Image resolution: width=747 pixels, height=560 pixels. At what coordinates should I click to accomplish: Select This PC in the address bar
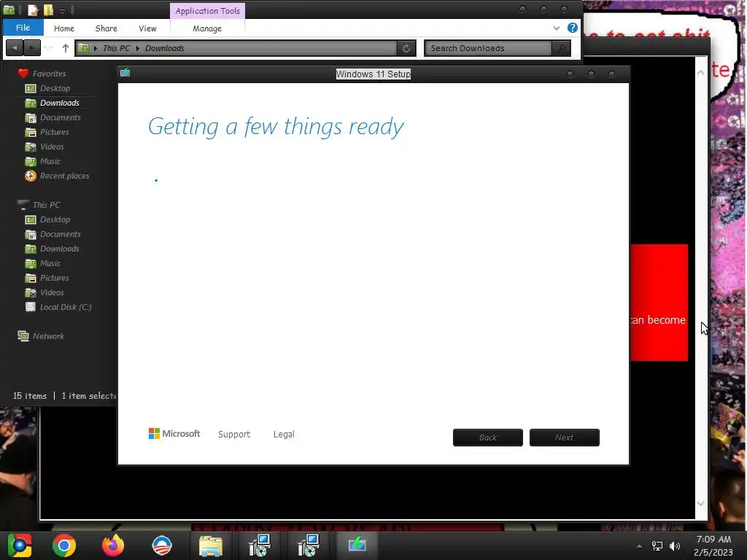click(x=116, y=48)
